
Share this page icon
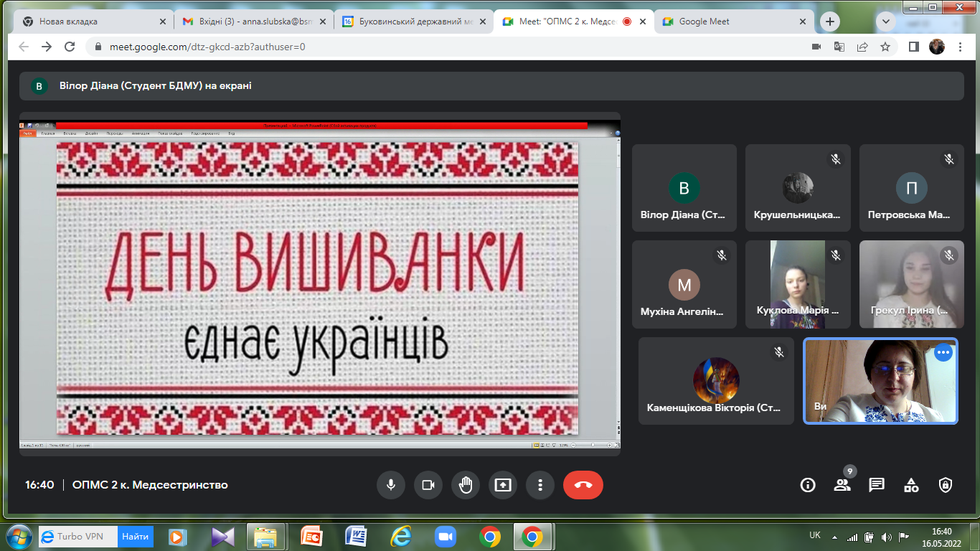point(862,47)
